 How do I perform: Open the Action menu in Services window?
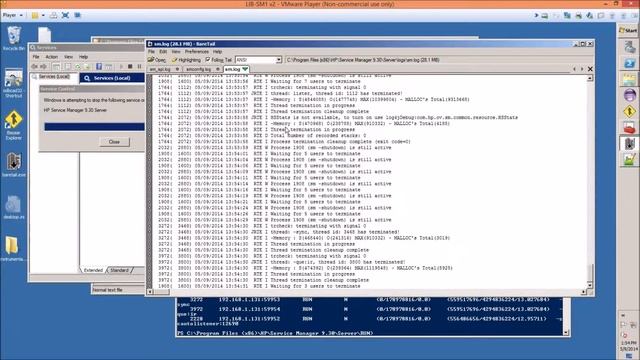pyautogui.click(x=51, y=57)
